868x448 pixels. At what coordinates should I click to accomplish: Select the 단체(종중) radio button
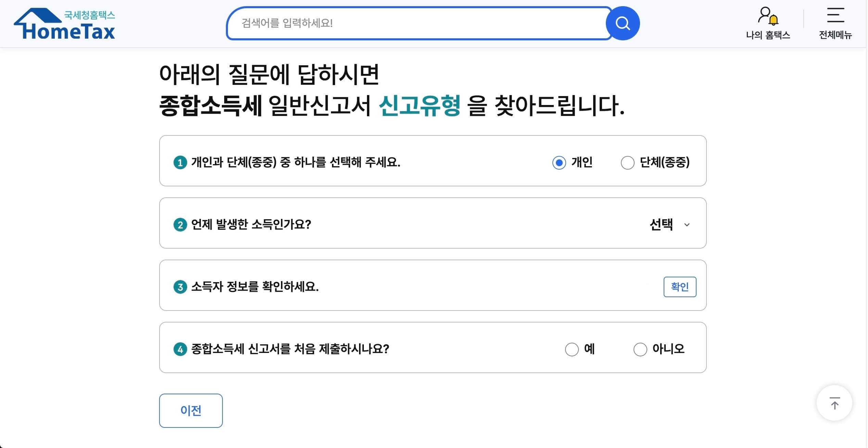tap(627, 163)
